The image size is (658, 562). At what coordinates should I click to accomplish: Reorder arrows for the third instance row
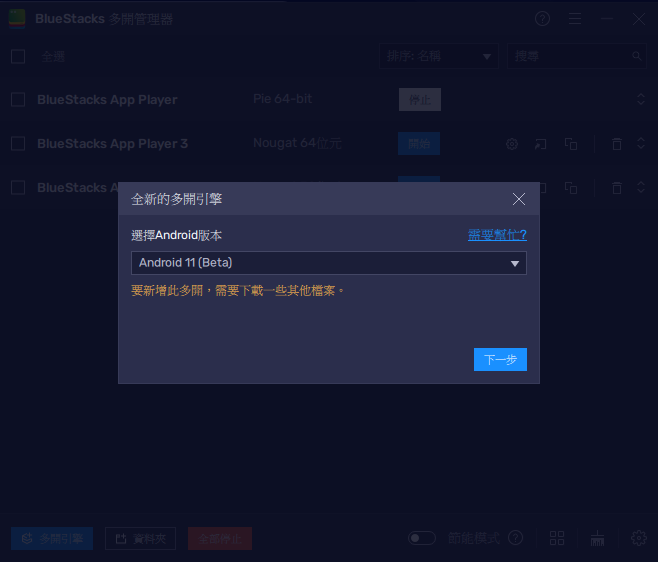(640, 187)
